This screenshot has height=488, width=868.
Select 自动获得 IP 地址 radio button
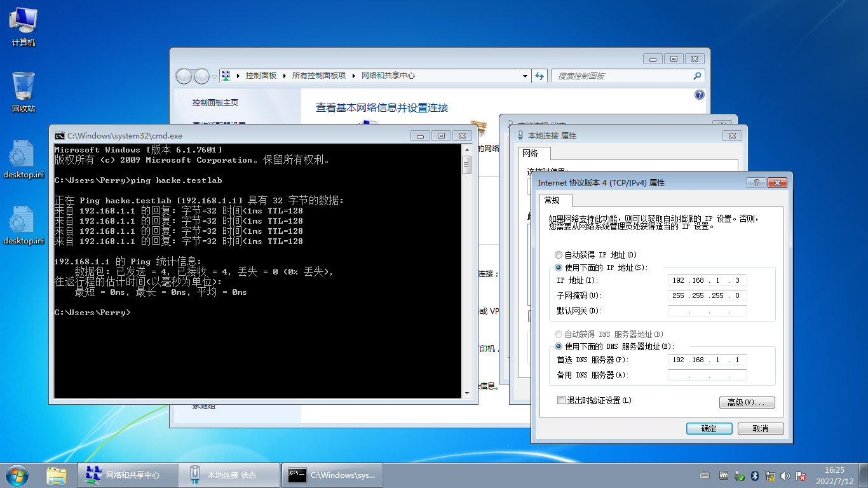tap(559, 254)
